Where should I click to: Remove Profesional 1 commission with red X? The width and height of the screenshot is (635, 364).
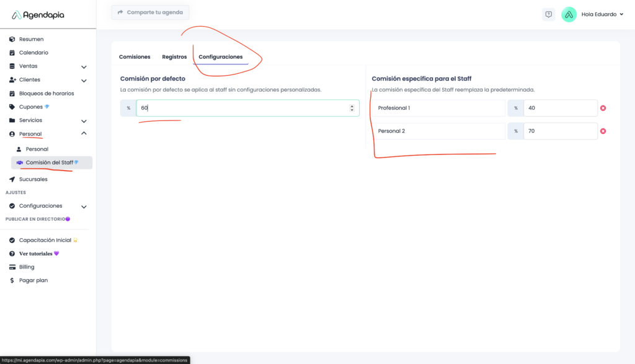(603, 108)
